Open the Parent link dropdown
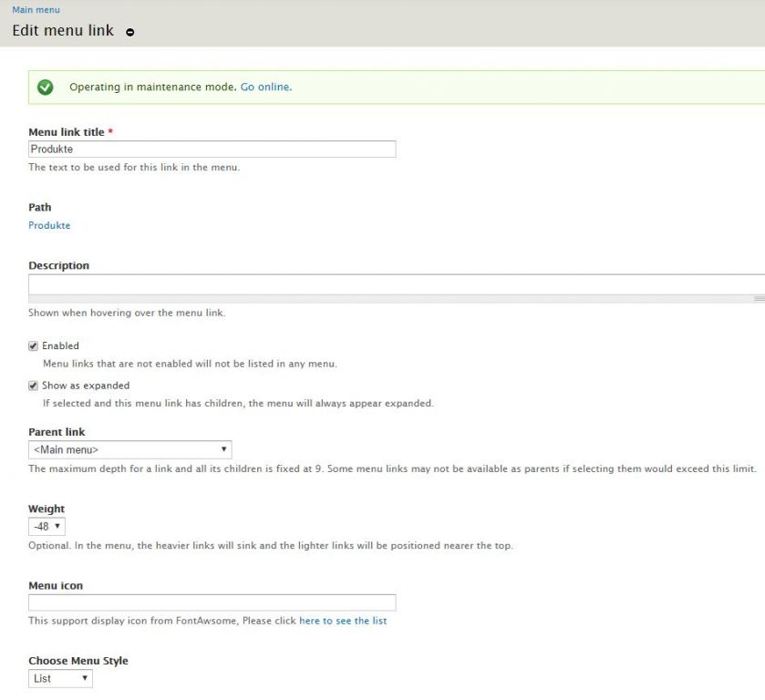 tap(129, 449)
